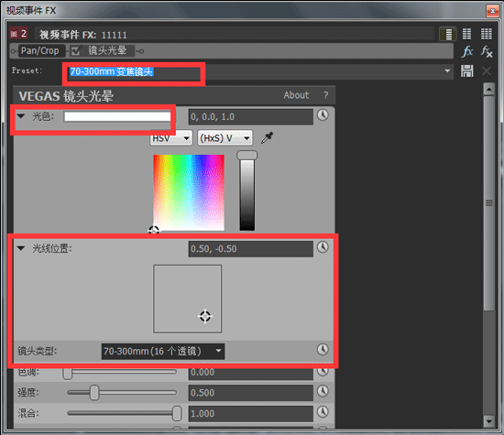Screen dimensions: 504x435
Task: Delete preset using the X icon
Action: [x=487, y=71]
